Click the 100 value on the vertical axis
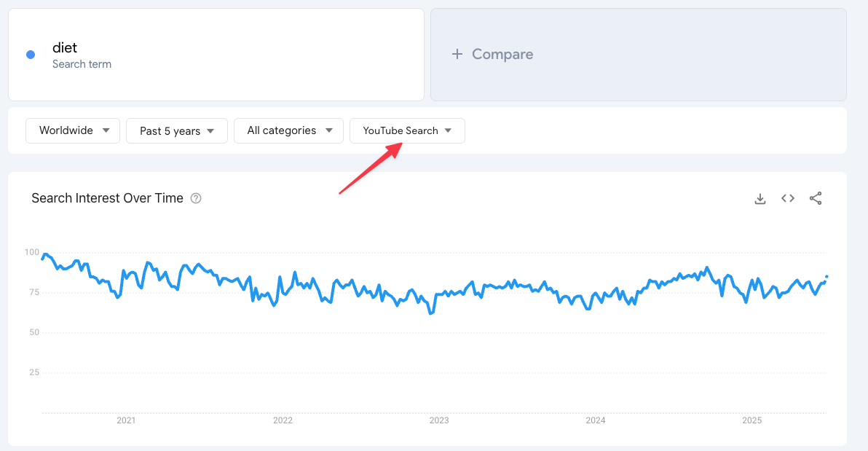Viewport: 868px width, 451px height. (x=31, y=251)
